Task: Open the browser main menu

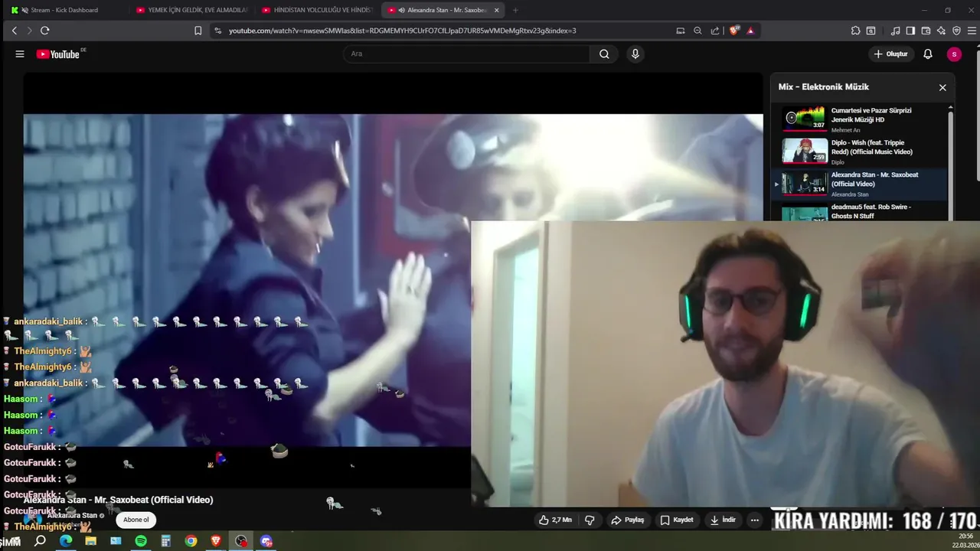Action: click(971, 31)
